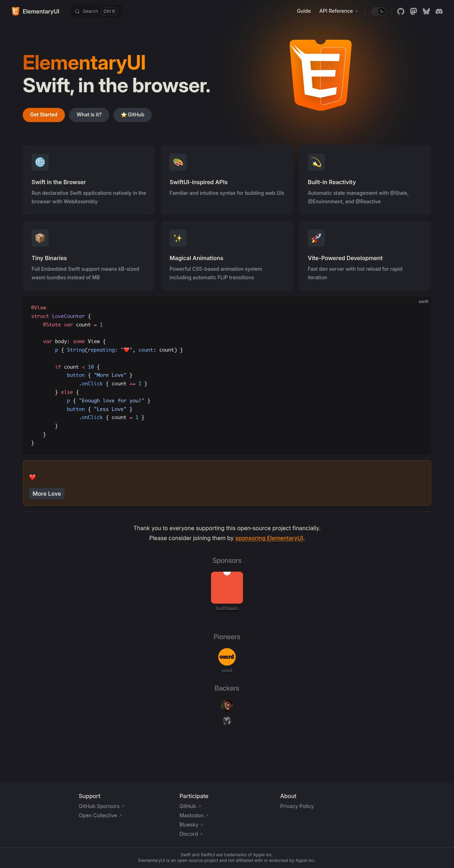Toggle dark/light theme switch
454x868 pixels.
pyautogui.click(x=378, y=11)
